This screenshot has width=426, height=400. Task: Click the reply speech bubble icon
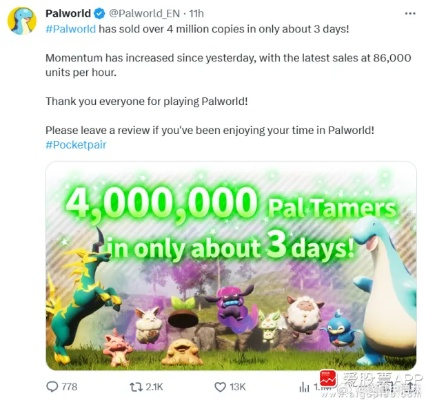click(52, 386)
